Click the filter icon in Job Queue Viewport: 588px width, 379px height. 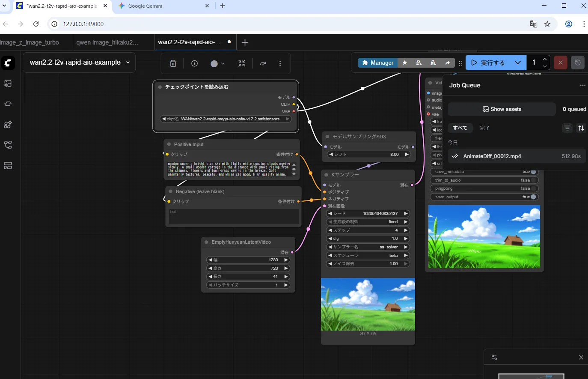(x=567, y=128)
